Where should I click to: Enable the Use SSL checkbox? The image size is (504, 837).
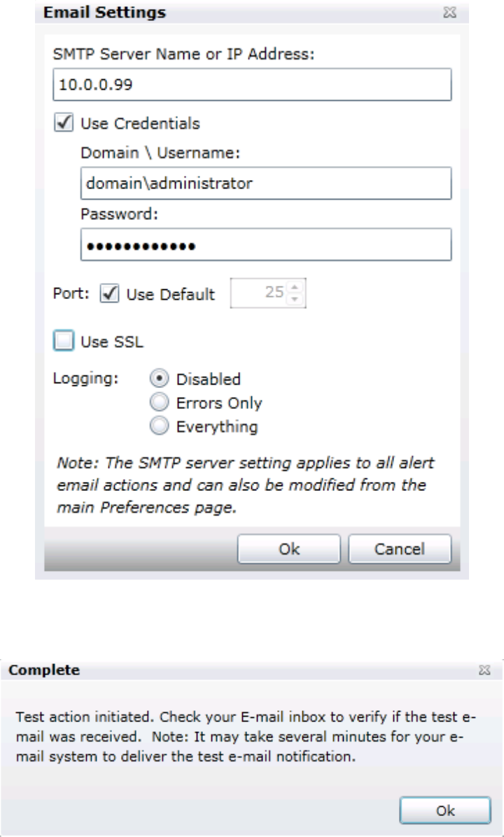[x=63, y=341]
